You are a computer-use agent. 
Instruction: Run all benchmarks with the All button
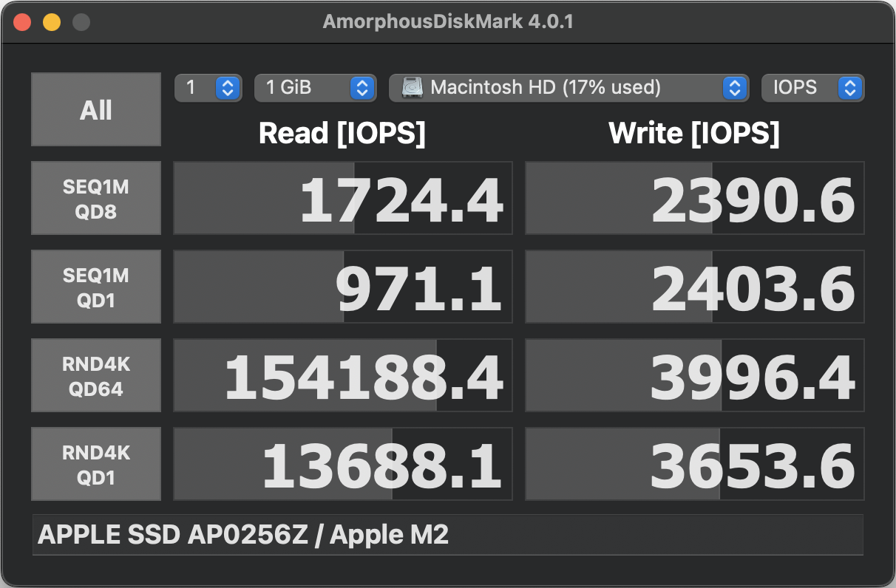click(95, 109)
